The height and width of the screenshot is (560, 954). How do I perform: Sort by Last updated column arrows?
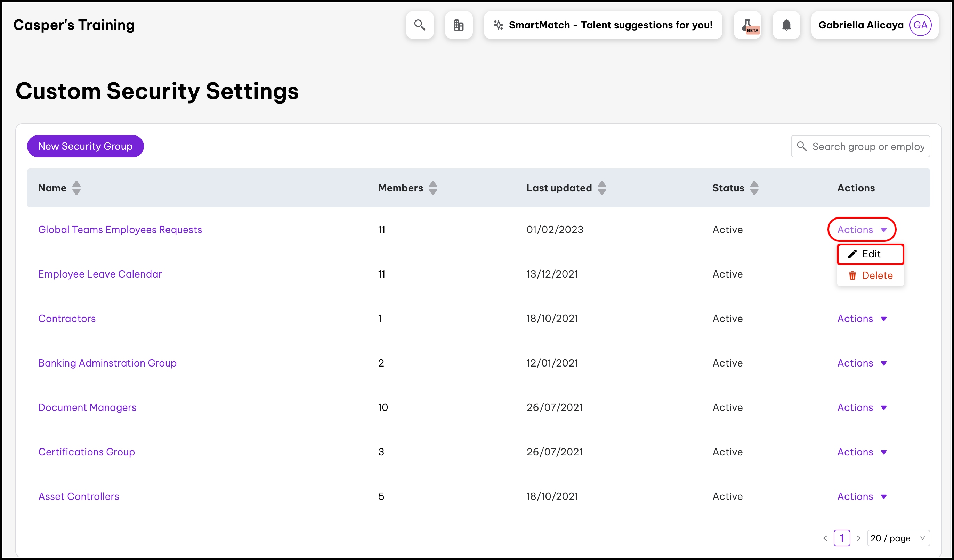pos(601,188)
